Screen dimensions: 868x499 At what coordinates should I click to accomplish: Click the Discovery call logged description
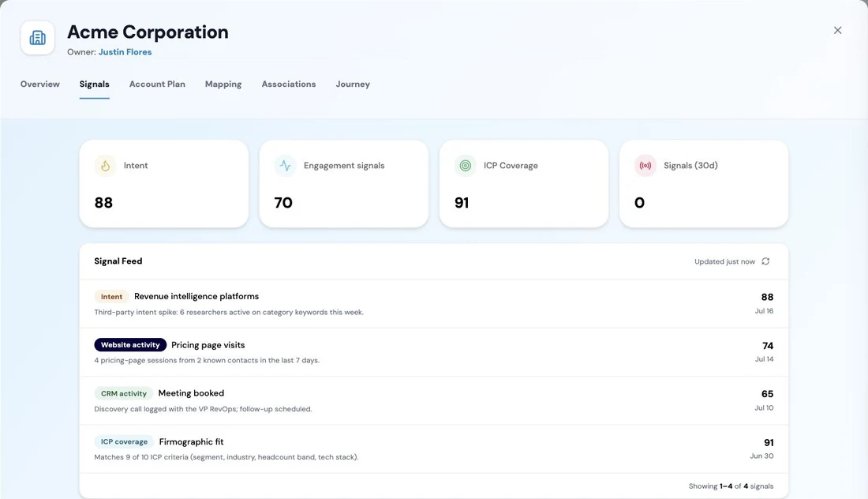click(x=203, y=409)
